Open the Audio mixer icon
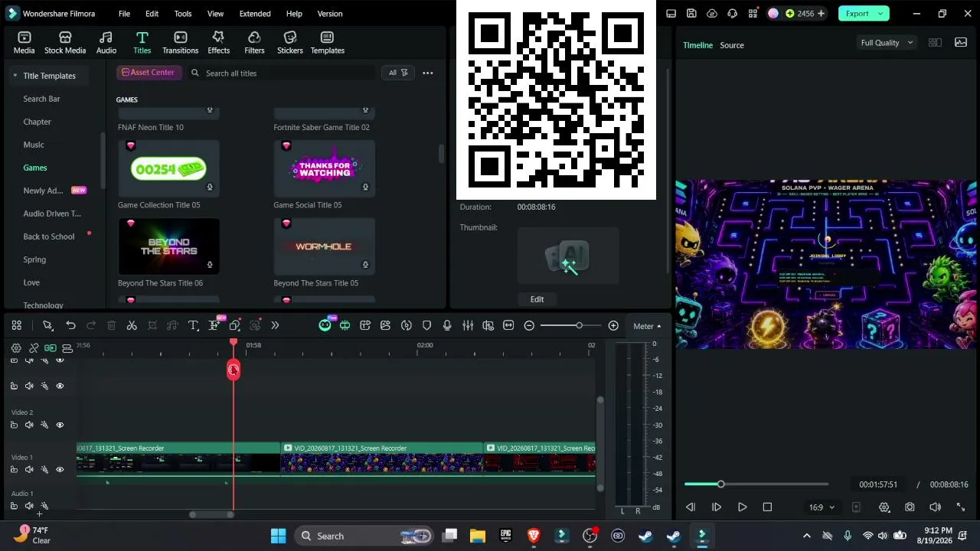This screenshot has height=551, width=980. [468, 325]
